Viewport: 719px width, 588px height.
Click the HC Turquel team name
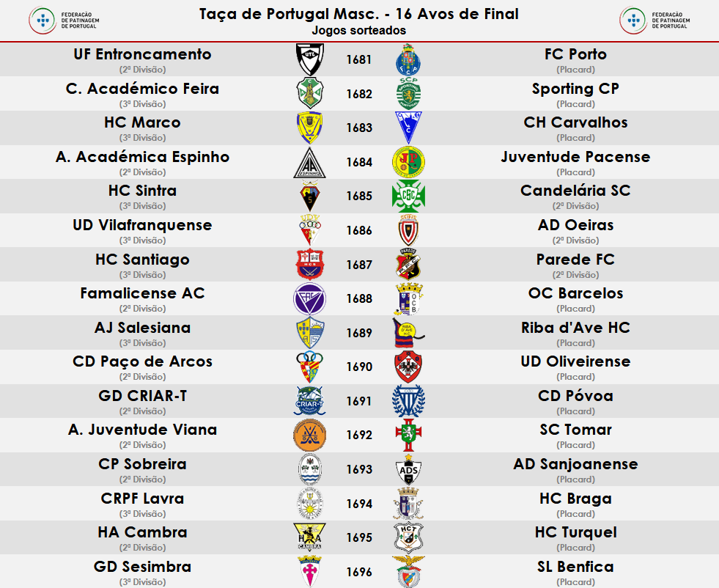[x=575, y=532]
